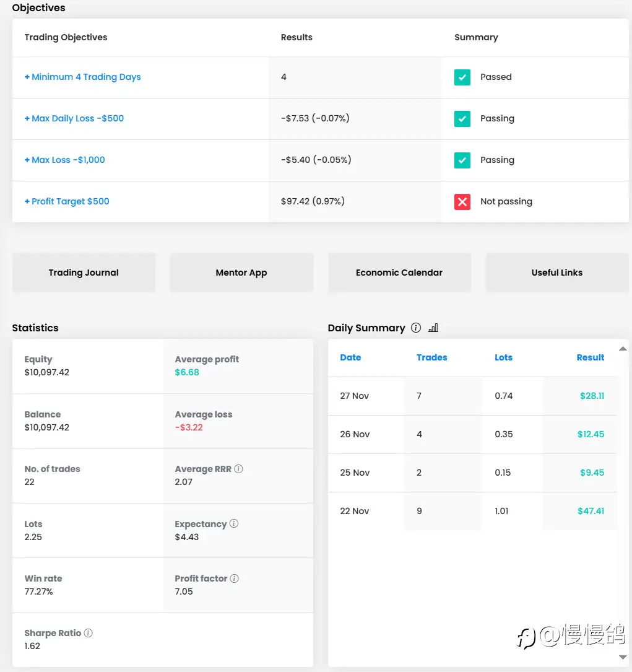Open the Daily Summary bar chart icon
The width and height of the screenshot is (632, 672).
coord(433,328)
